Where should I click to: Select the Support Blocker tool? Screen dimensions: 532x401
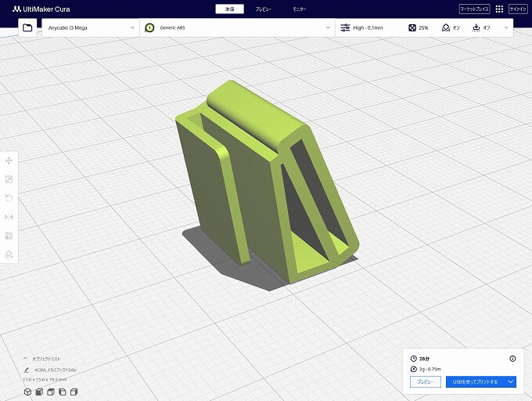(9, 255)
